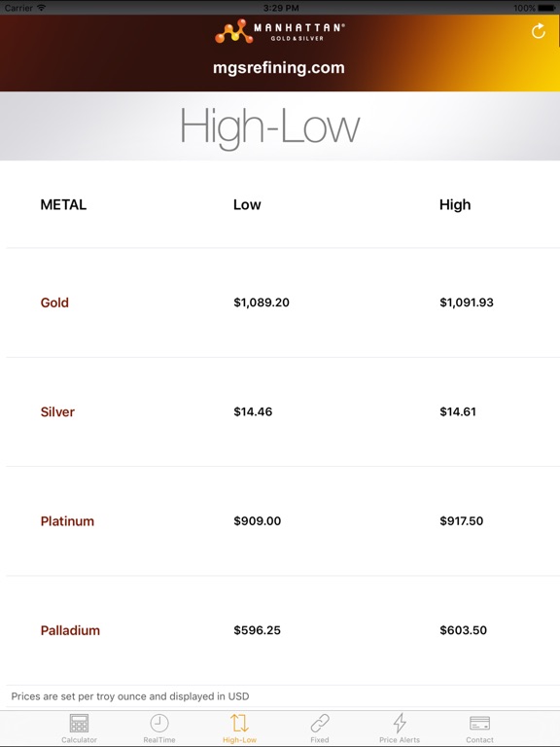Tap the High column header
The height and width of the screenshot is (747, 560).
[x=455, y=205]
